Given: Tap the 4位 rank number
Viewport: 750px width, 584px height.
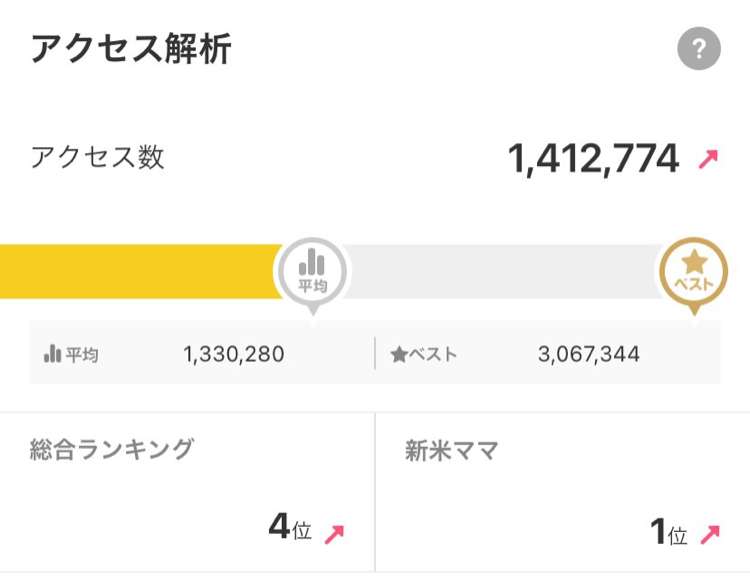Looking at the screenshot, I should (290, 526).
